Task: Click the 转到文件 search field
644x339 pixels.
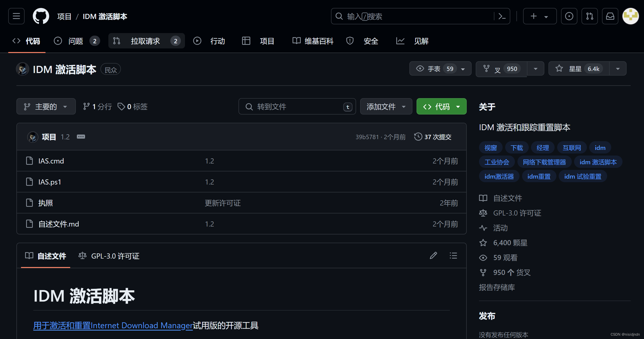Action: pyautogui.click(x=297, y=107)
